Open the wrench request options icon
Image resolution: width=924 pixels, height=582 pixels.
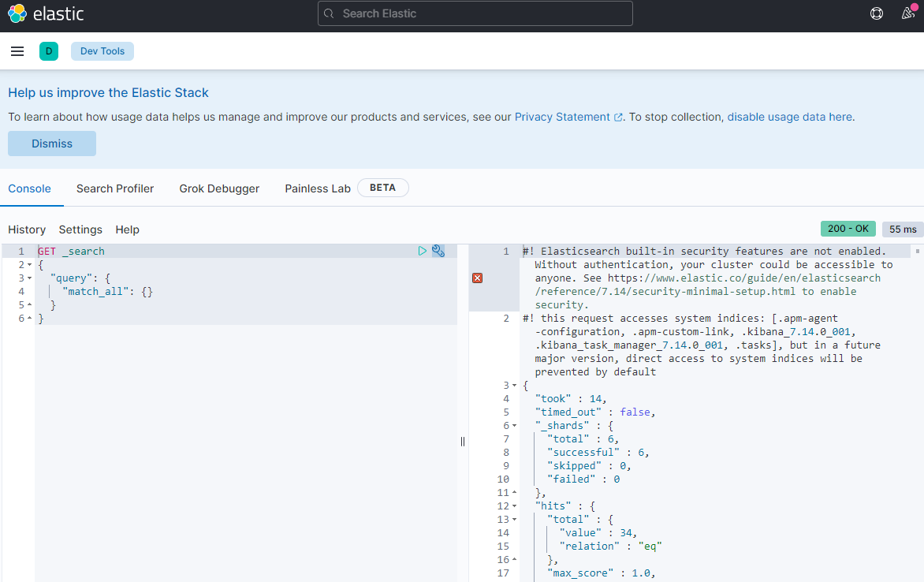coord(438,251)
